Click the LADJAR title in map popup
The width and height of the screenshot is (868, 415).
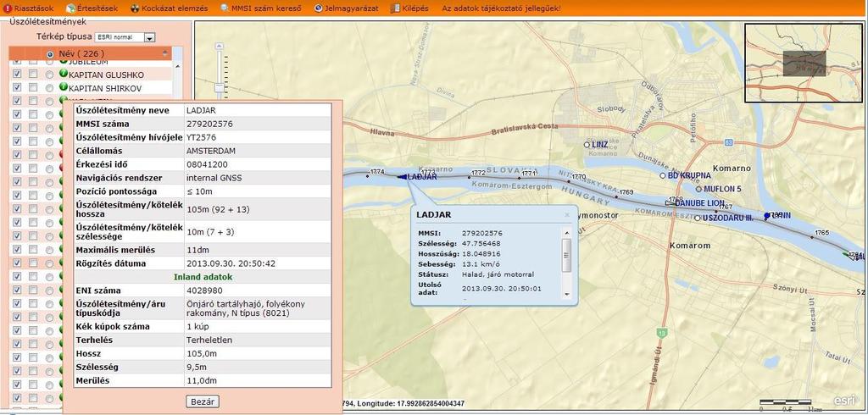434,214
